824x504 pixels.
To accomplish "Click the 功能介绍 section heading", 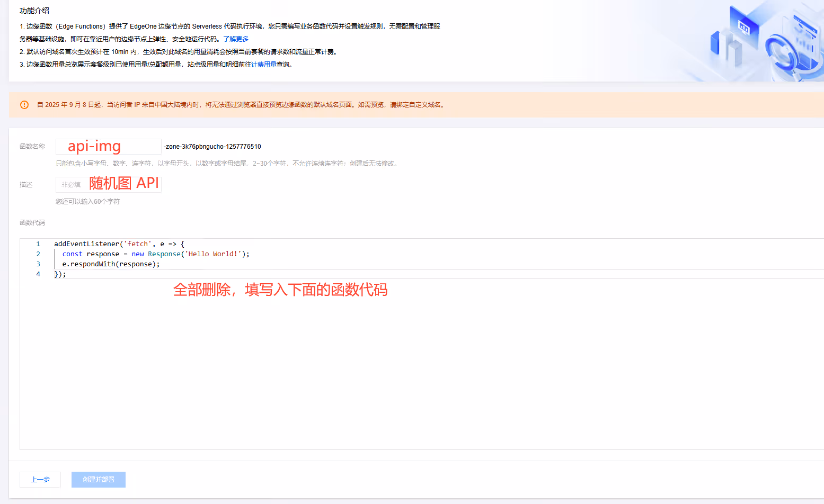I will click(34, 11).
